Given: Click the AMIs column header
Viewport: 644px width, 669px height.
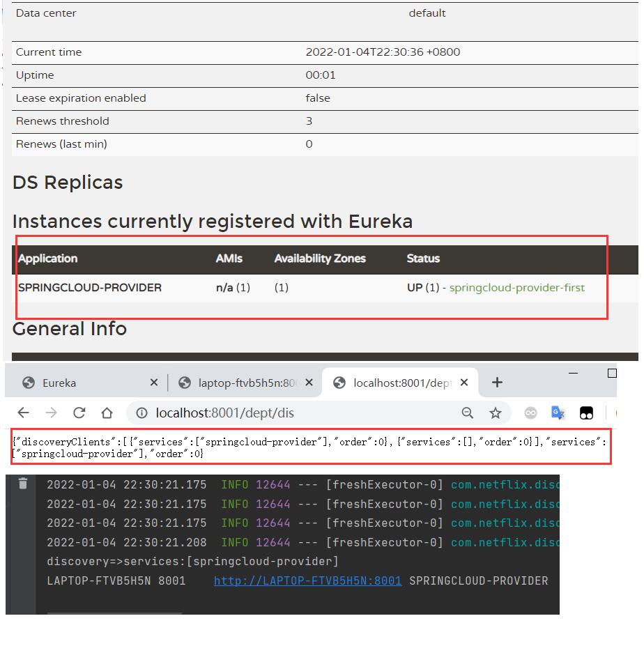Looking at the screenshot, I should pos(229,259).
